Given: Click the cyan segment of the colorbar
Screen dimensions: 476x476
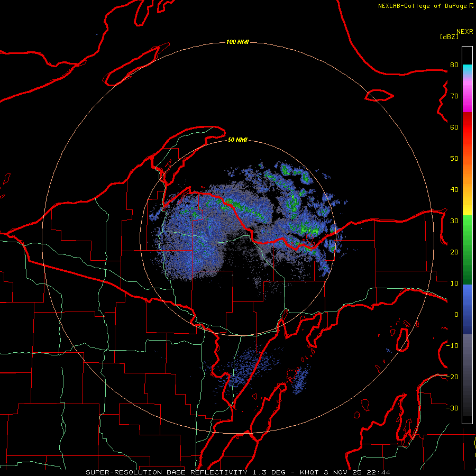Looking at the screenshot, I should (x=467, y=69).
